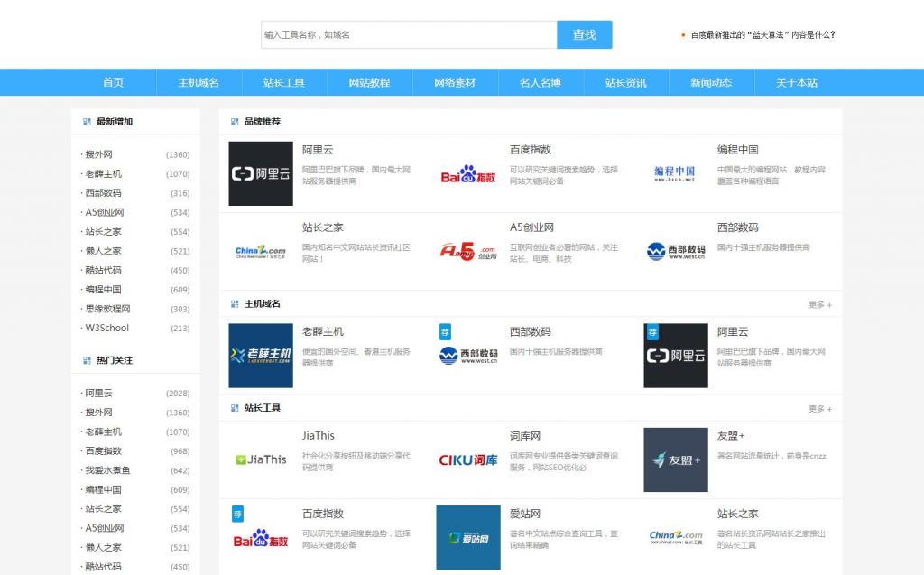
Task: Click the 编程中国 card title in 品牌推荐
Action: click(x=738, y=150)
